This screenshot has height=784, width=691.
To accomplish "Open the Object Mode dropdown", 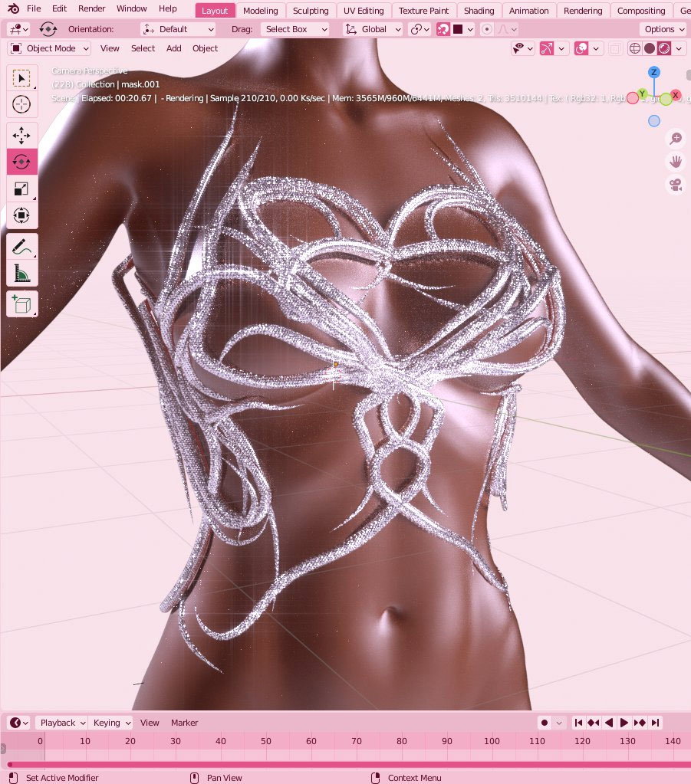I will [50, 48].
